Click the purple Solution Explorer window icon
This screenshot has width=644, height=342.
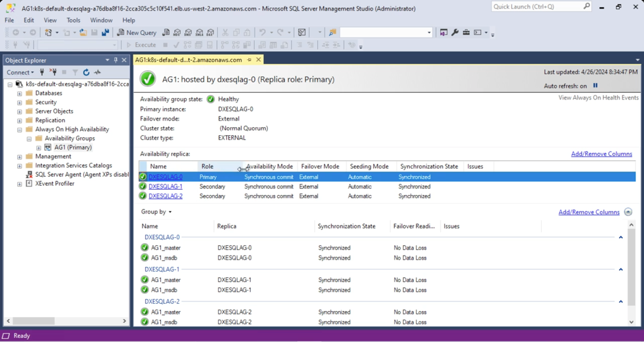click(x=443, y=32)
